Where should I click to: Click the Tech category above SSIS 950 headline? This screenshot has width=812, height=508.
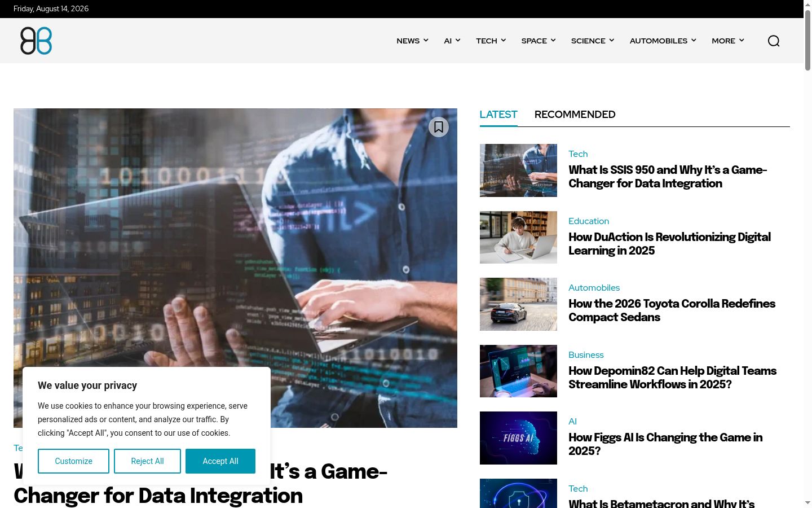(578, 154)
